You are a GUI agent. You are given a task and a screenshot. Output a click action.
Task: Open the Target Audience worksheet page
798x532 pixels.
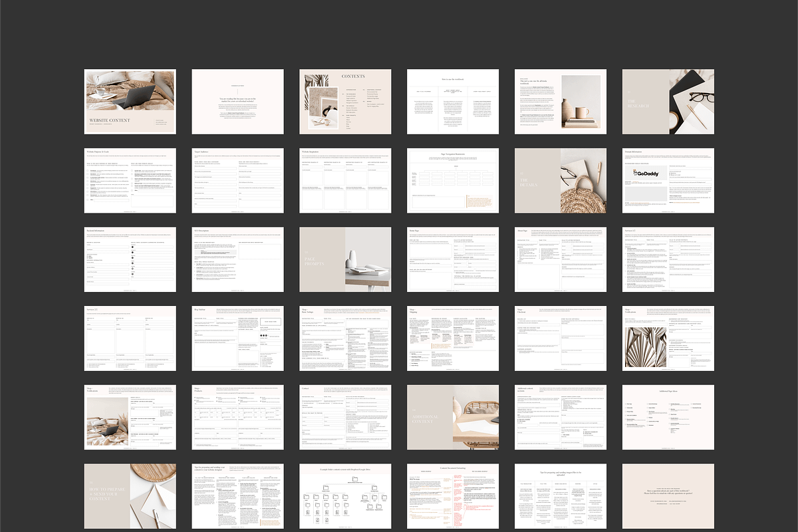238,180
